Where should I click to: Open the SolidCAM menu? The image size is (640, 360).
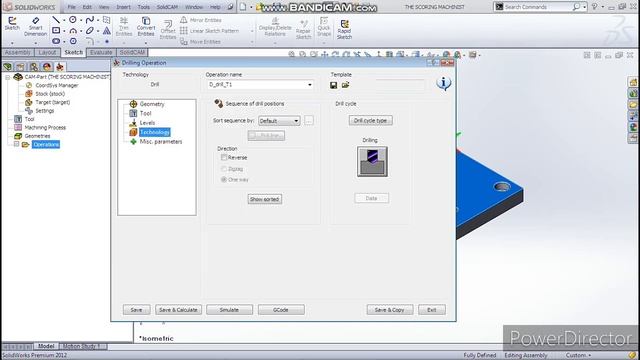coord(167,7)
